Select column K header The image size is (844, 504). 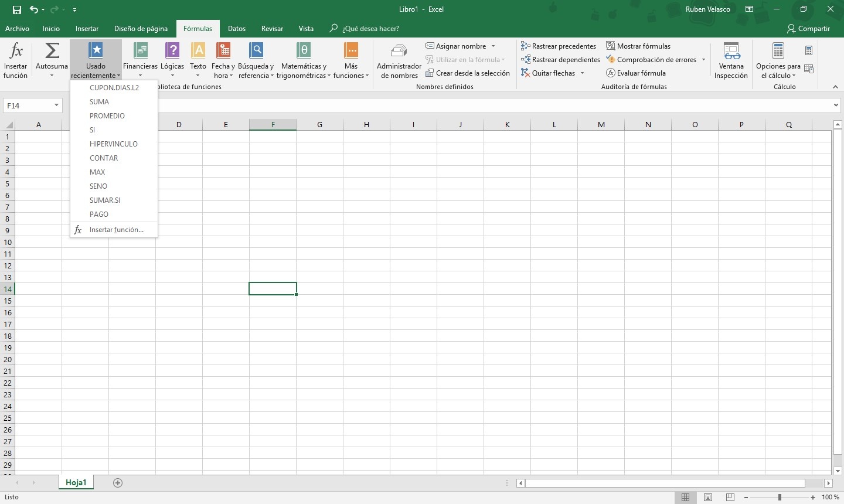tap(507, 124)
